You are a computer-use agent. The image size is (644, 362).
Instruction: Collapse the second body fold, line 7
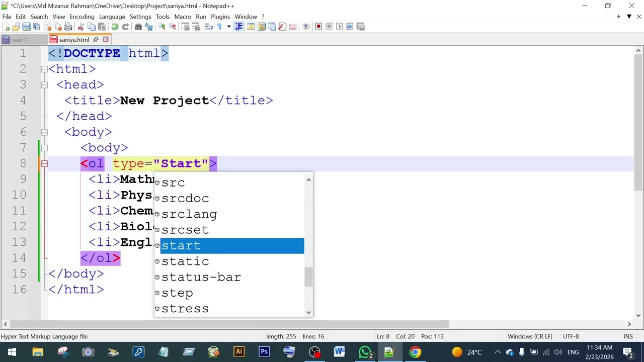coord(44,148)
